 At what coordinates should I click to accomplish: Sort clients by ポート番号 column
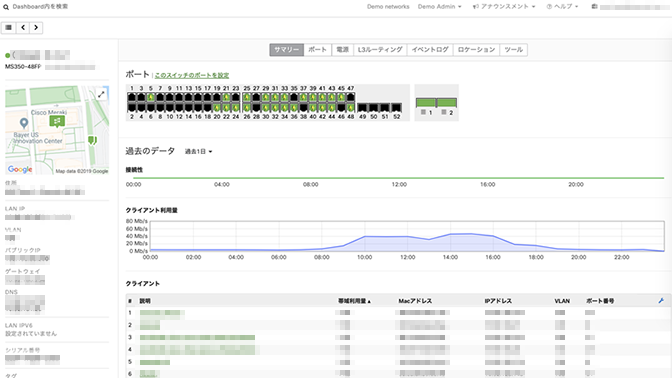click(600, 301)
